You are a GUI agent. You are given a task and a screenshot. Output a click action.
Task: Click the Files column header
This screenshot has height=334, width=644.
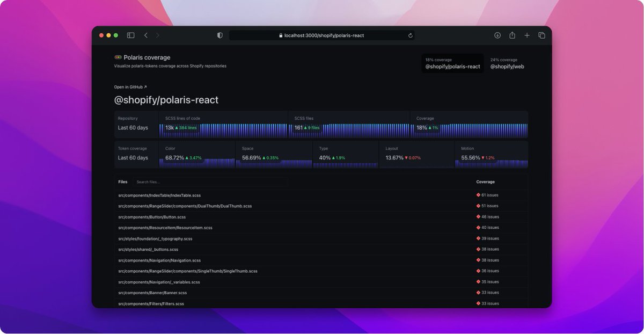123,182
